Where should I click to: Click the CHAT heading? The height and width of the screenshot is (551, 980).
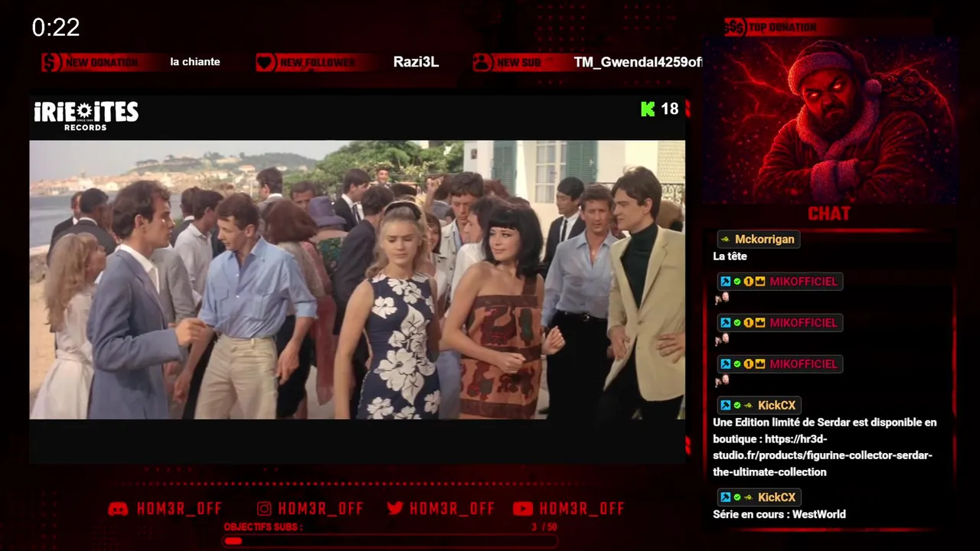coord(829,214)
